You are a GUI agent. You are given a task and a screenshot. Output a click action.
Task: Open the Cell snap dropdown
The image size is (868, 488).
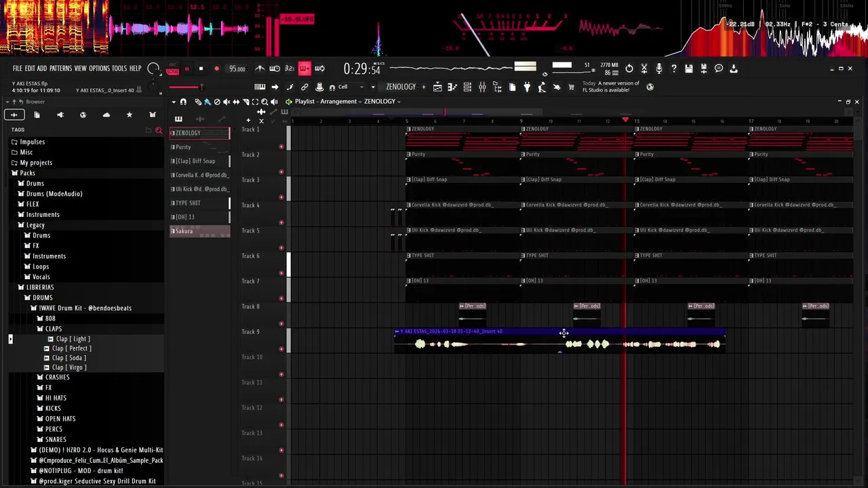pyautogui.click(x=351, y=87)
